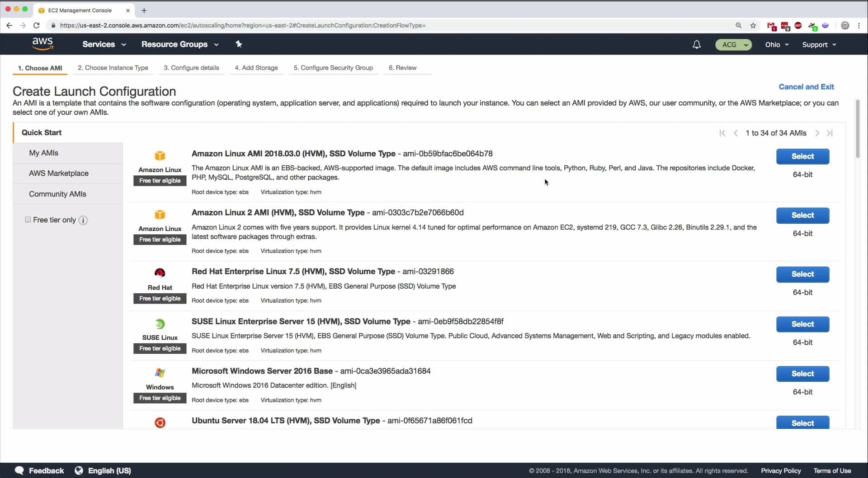Go to step 3 Configure details

point(191,68)
